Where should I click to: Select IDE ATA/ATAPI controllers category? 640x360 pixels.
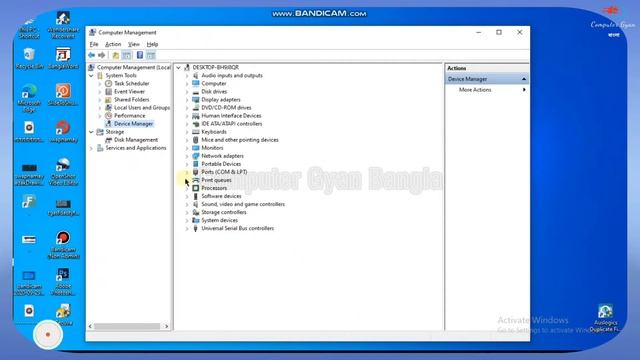tap(231, 124)
